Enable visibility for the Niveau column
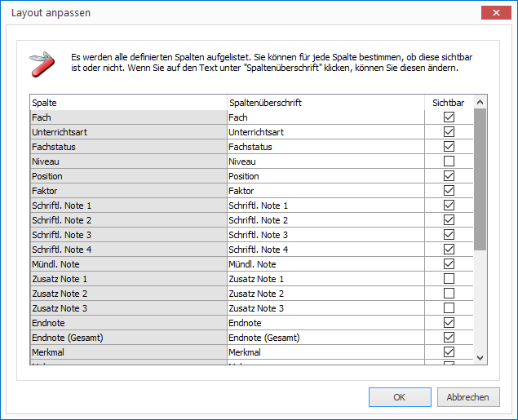Viewport: 518px width, 420px height. [449, 161]
